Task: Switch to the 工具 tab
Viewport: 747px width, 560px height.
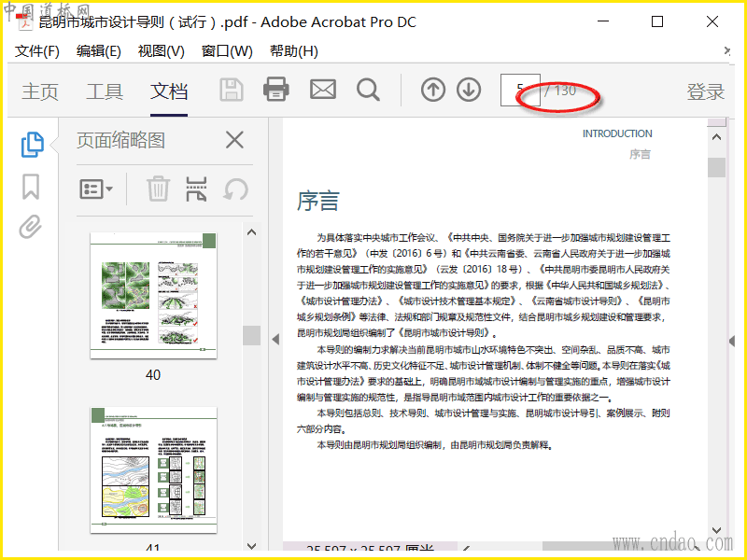Action: (x=105, y=91)
